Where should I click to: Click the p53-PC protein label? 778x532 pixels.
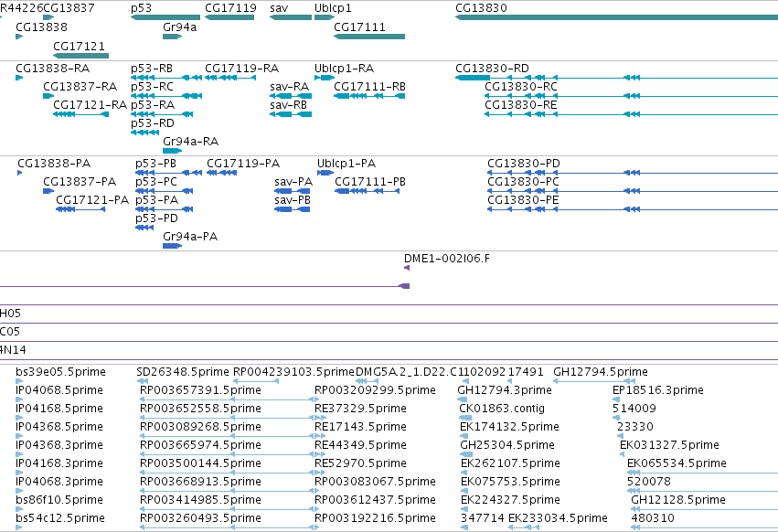coord(156,182)
